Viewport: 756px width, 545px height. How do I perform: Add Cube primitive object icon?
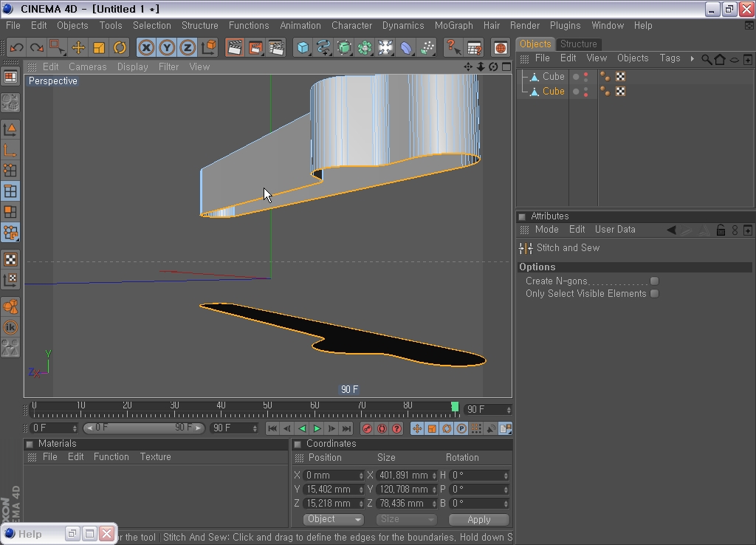pyautogui.click(x=303, y=47)
